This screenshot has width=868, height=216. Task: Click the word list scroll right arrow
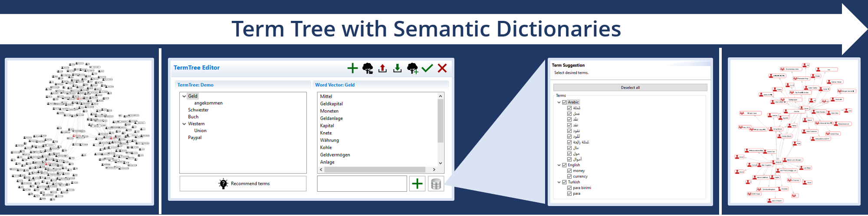tap(434, 169)
